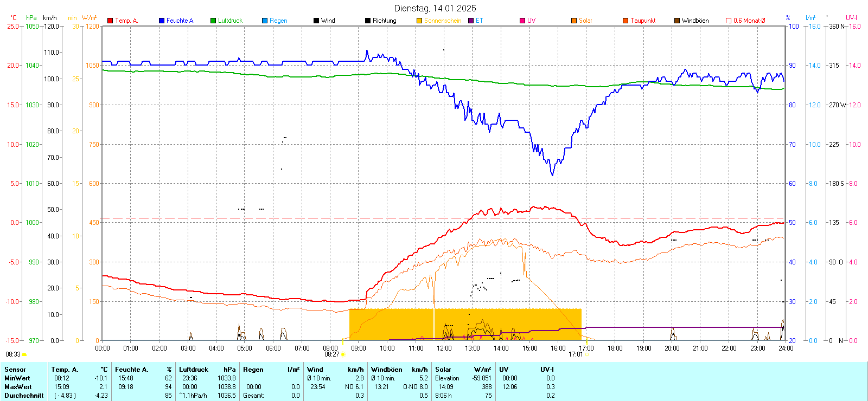Click the pink UV legend square
This screenshot has height=401, width=868.
(522, 21)
